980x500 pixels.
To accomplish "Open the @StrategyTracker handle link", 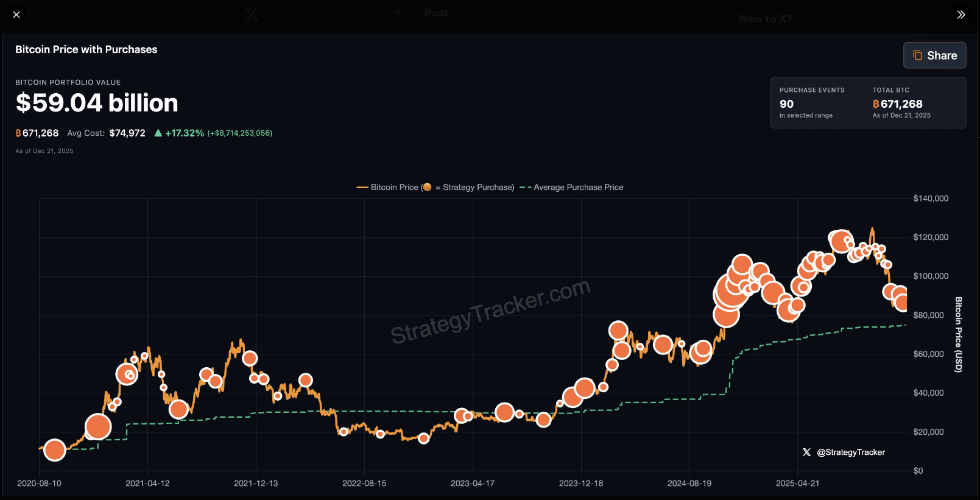I will click(x=850, y=452).
